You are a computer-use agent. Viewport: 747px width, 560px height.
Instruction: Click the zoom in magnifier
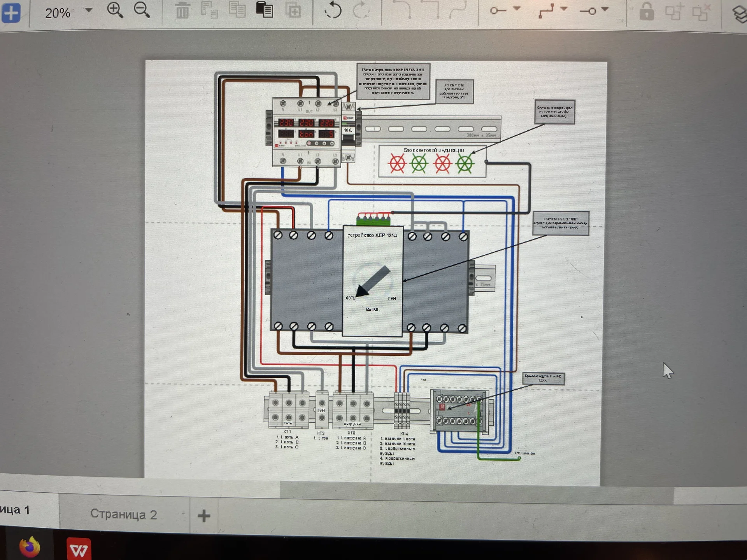tap(115, 10)
